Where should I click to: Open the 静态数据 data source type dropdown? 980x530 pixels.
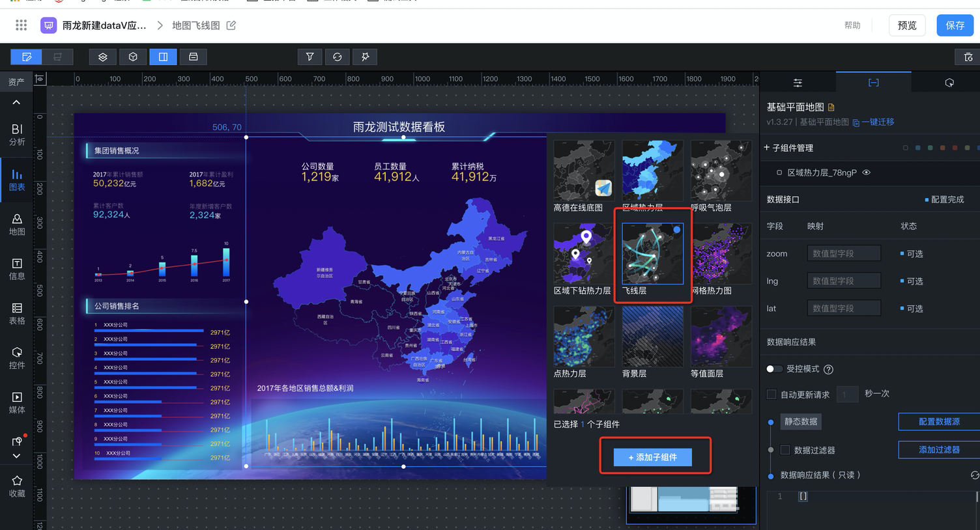coord(801,422)
